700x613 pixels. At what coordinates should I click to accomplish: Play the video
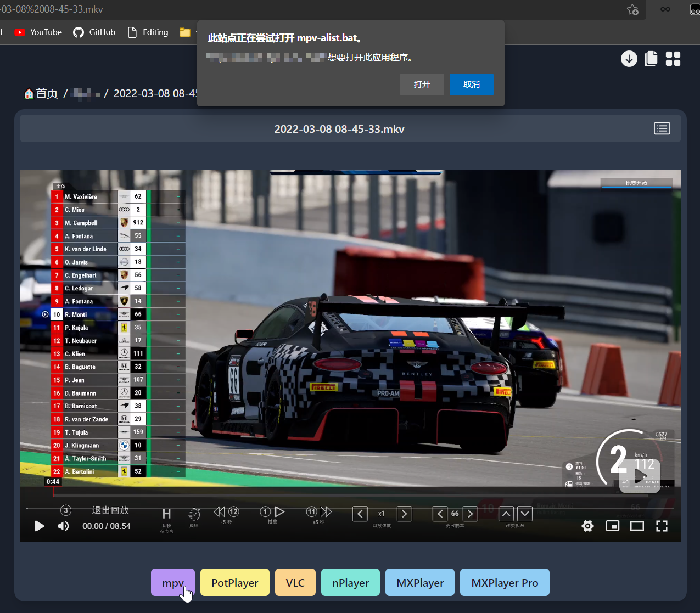[39, 526]
